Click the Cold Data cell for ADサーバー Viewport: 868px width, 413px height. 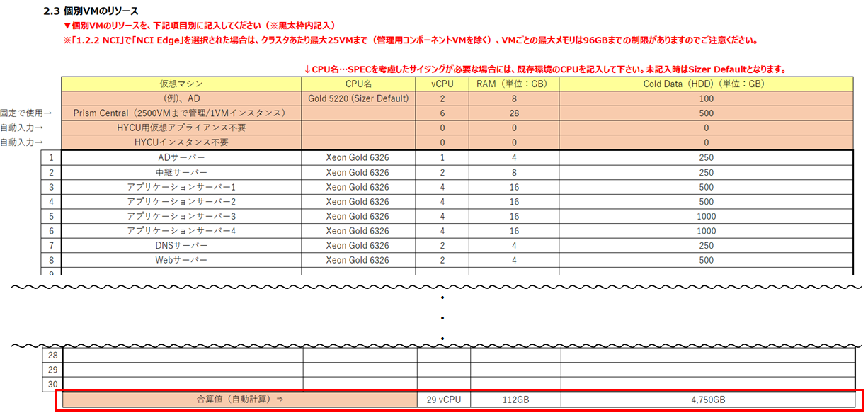(x=706, y=157)
